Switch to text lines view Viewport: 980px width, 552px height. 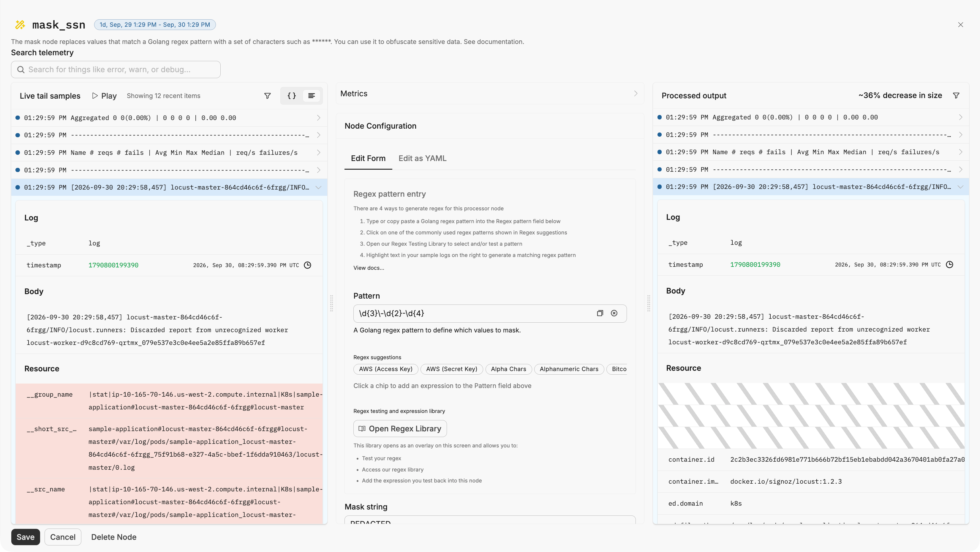pyautogui.click(x=312, y=96)
